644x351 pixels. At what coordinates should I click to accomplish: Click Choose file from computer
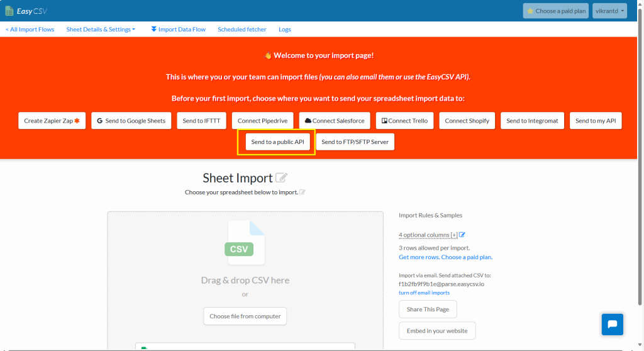coord(245,316)
